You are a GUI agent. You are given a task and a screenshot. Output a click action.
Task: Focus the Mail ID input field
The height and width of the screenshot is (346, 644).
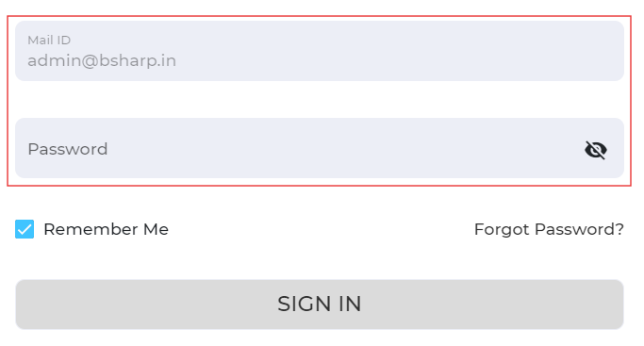(320, 51)
